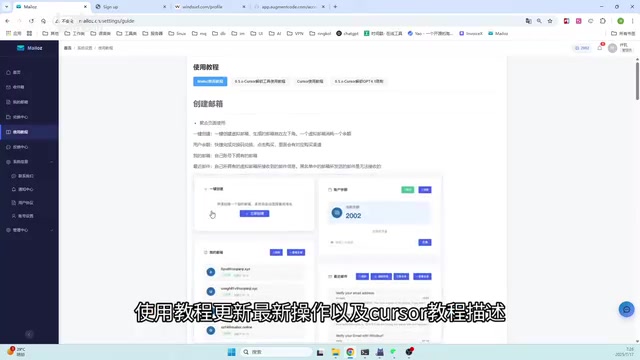The width and height of the screenshot is (640, 360).
Task: Open the Chrome extensions puzzle icon
Action: [x=603, y=21]
